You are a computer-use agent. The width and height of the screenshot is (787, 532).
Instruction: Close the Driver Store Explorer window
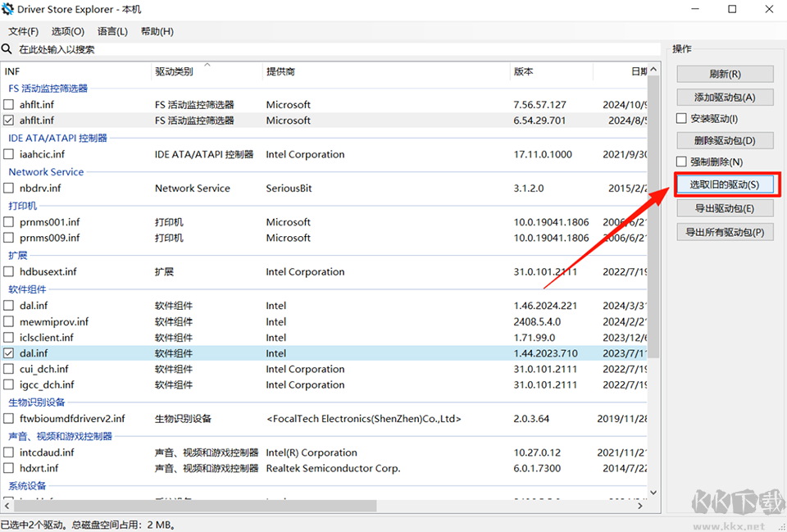pyautogui.click(x=769, y=9)
